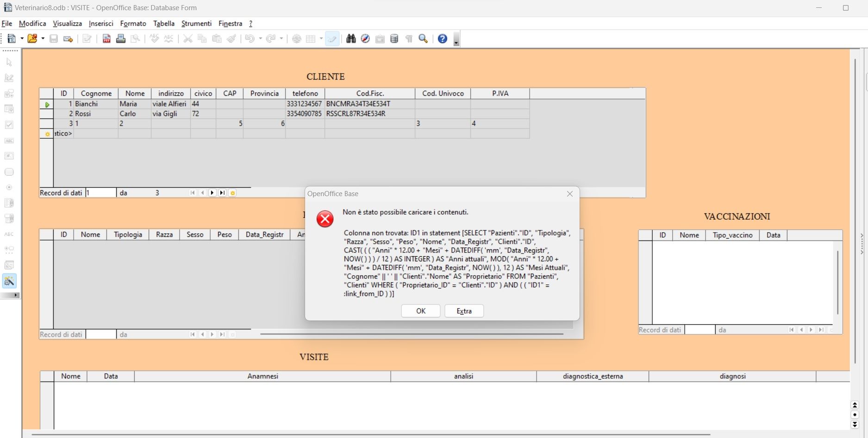Click the Page Preview icon
Viewport: 868px width, 438px height.
tap(135, 39)
